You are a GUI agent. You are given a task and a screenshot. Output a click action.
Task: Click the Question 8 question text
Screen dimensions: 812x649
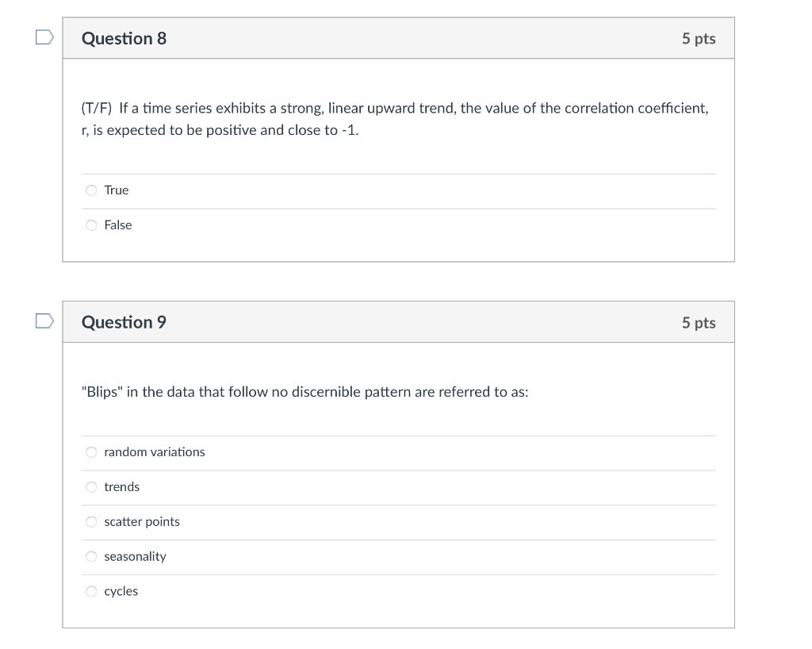pos(394,118)
